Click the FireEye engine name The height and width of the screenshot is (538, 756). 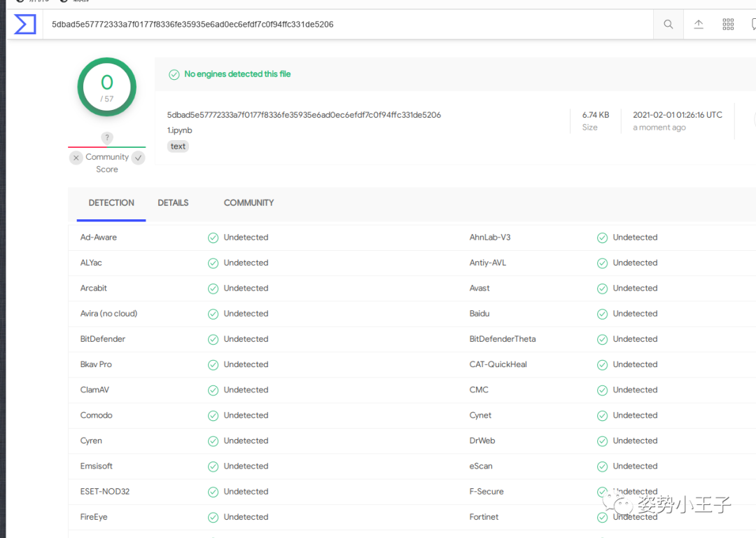point(94,517)
